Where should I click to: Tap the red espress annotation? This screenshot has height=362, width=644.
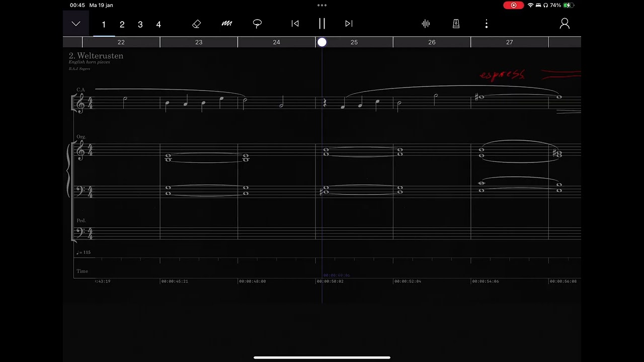(503, 75)
